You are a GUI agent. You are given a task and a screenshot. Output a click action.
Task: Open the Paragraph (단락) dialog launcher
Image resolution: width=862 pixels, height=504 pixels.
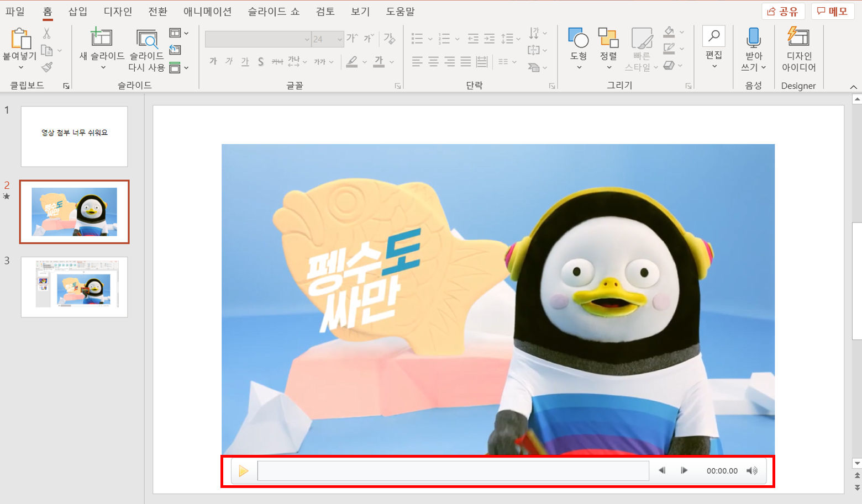point(551,86)
